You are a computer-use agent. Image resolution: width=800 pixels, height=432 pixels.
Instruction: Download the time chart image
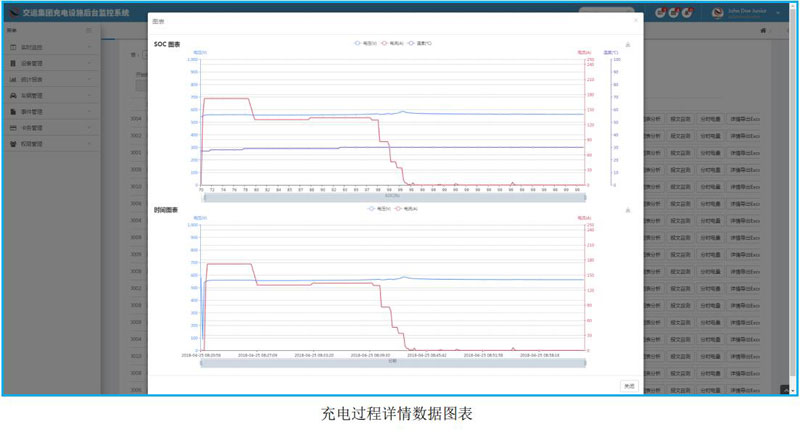628,211
